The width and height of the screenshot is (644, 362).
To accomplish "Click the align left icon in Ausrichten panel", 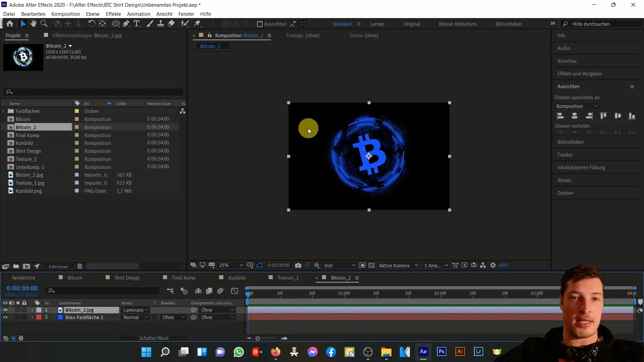I will (x=559, y=115).
